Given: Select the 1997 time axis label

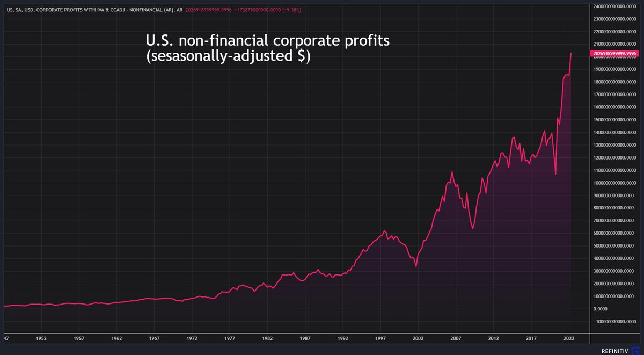Looking at the screenshot, I should [x=380, y=339].
